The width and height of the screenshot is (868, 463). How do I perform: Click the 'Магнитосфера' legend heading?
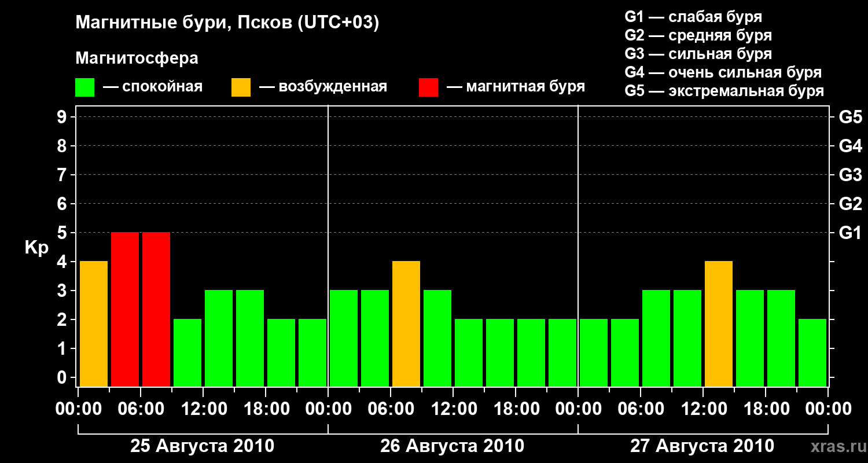[137, 58]
